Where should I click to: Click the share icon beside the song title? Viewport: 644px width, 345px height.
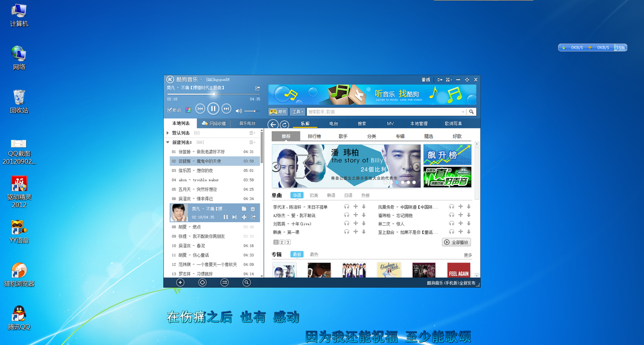[258, 88]
